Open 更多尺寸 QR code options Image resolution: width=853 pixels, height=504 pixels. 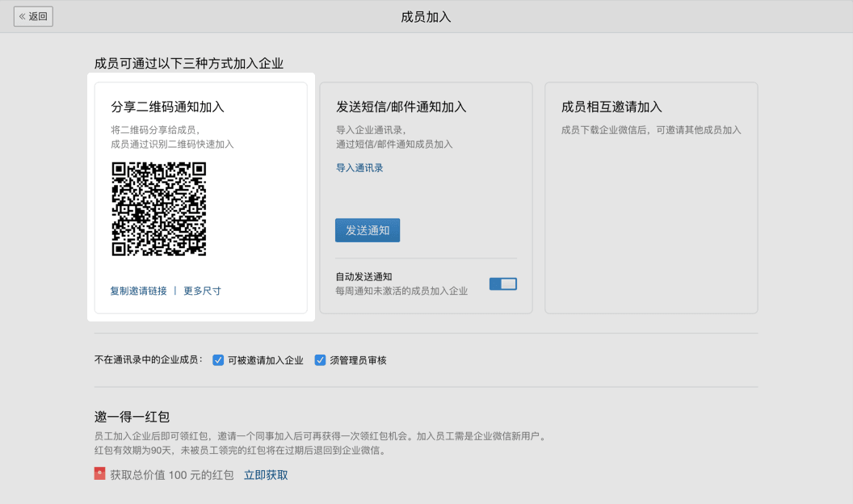pos(203,290)
